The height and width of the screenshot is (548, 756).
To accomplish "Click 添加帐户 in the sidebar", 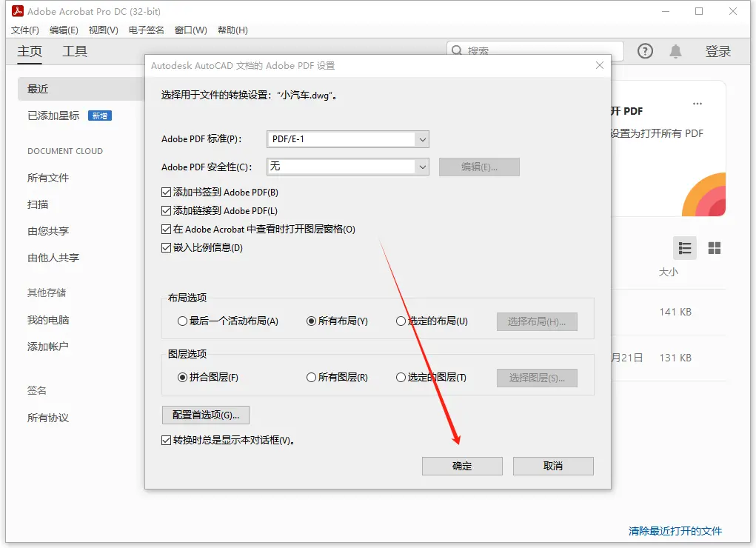I will (x=48, y=347).
